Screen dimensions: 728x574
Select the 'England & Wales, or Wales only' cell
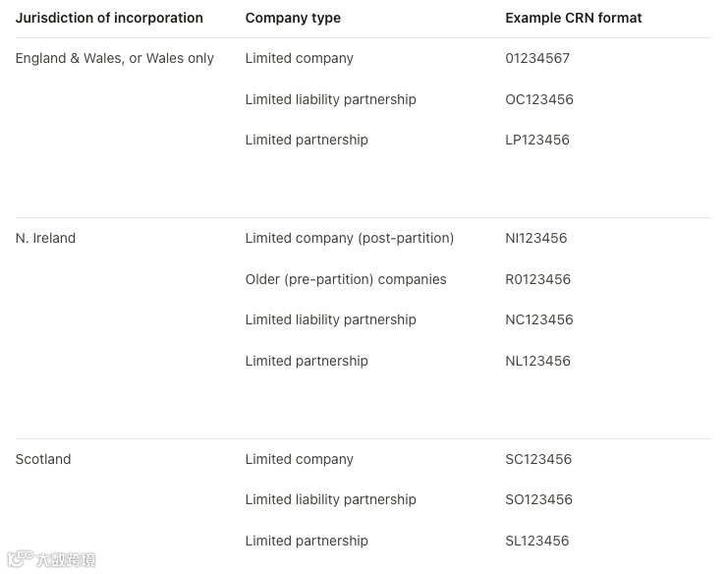[114, 58]
